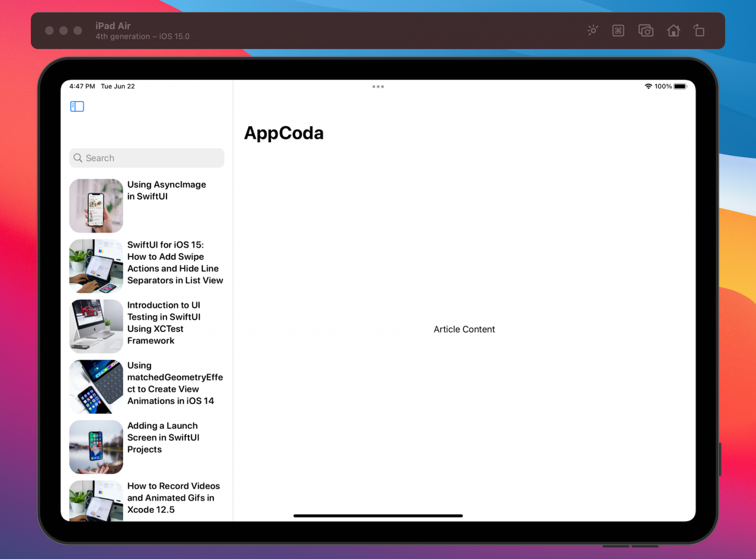Click the keyboard command icon in simulator toolbar
Screen dimensions: 756x559
point(618,31)
